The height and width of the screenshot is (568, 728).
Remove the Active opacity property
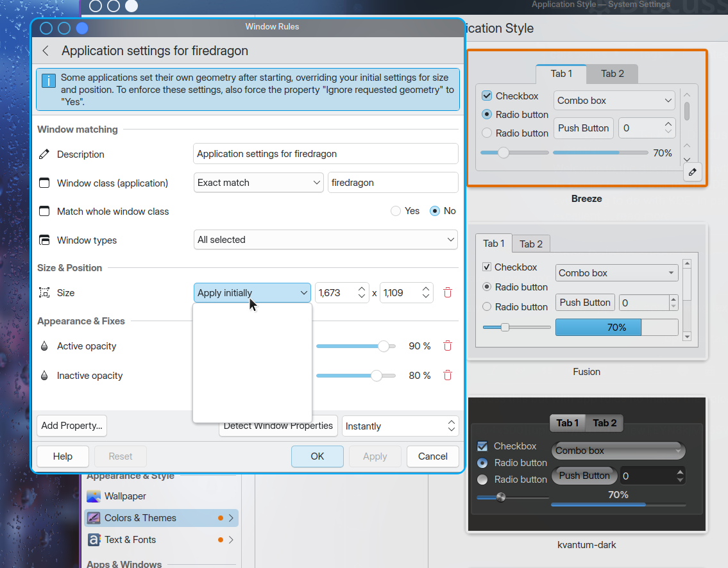[448, 346]
